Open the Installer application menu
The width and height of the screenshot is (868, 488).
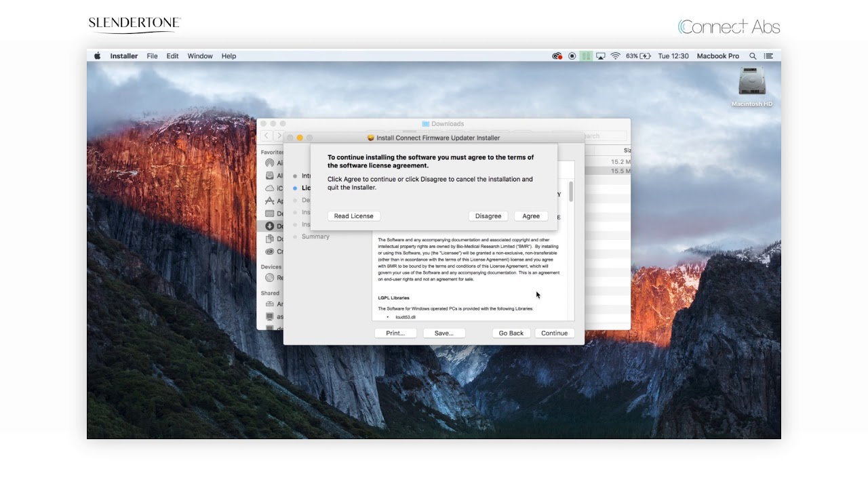124,56
